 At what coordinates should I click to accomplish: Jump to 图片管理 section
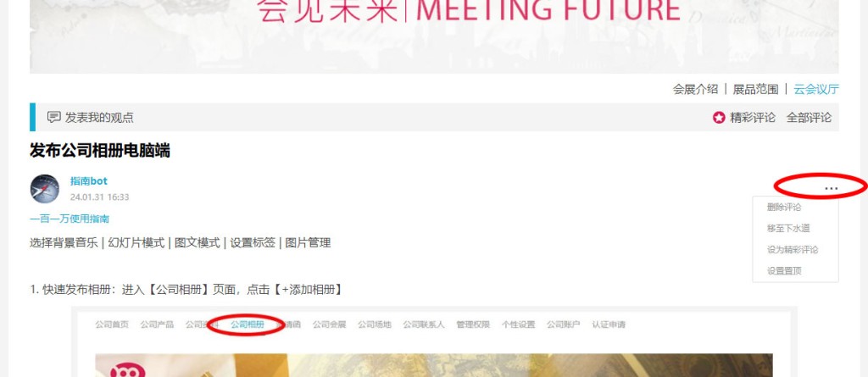(x=308, y=242)
